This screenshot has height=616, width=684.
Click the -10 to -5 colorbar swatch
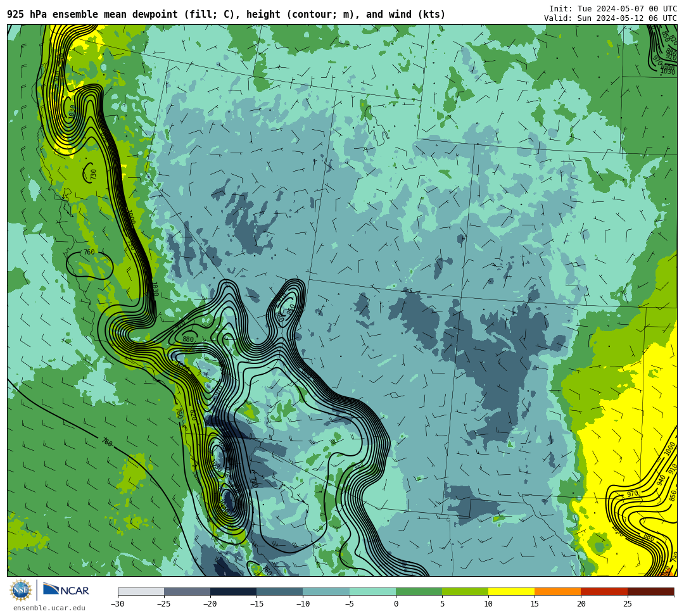pos(326,591)
